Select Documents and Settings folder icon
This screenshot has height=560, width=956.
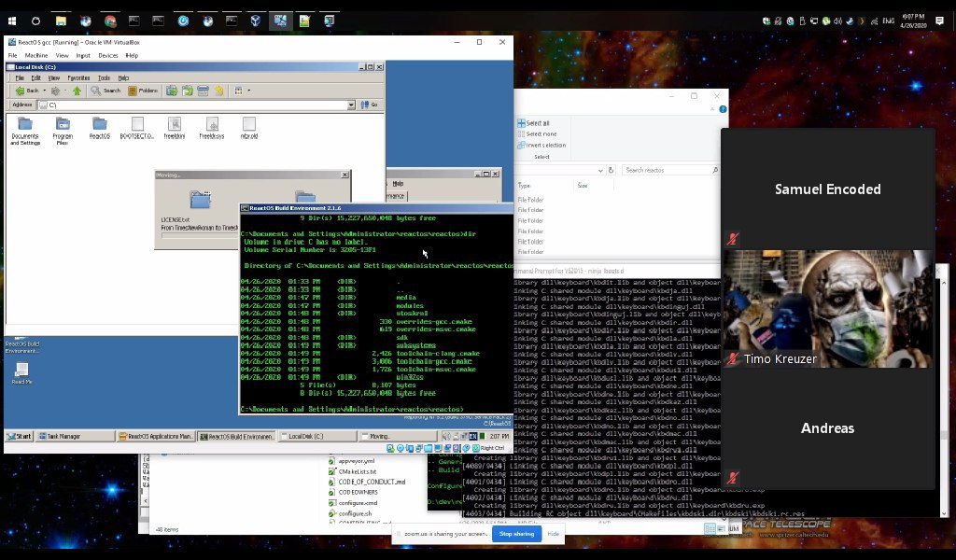[25, 131]
